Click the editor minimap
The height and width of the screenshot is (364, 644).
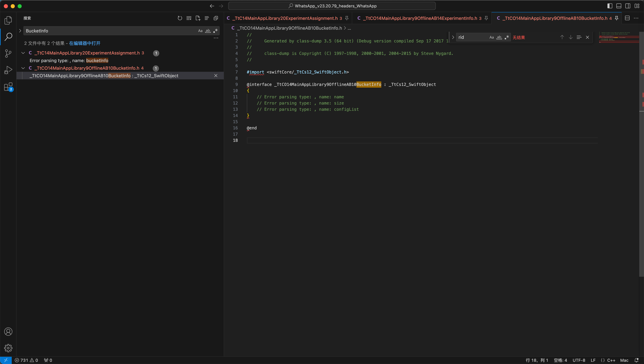pyautogui.click(x=619, y=38)
